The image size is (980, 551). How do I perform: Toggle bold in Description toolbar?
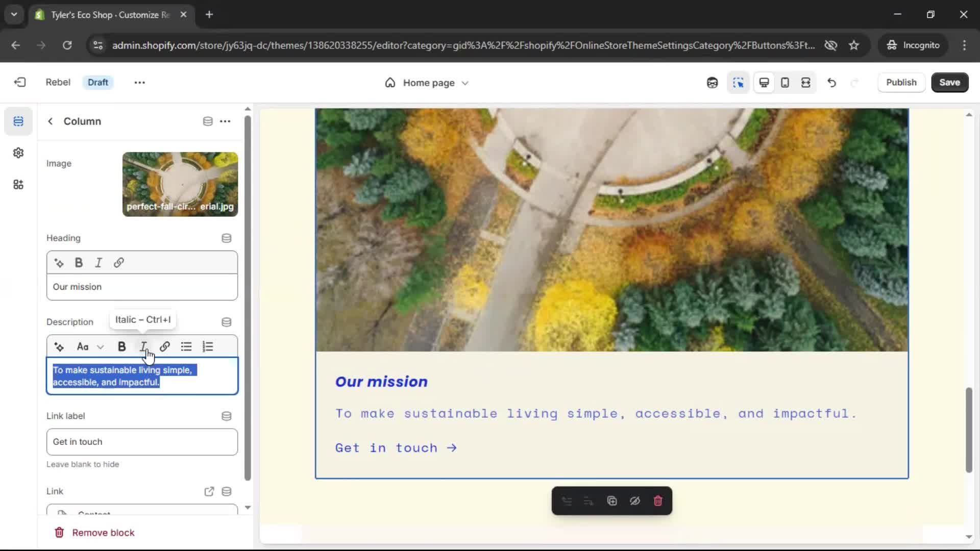pyautogui.click(x=121, y=346)
